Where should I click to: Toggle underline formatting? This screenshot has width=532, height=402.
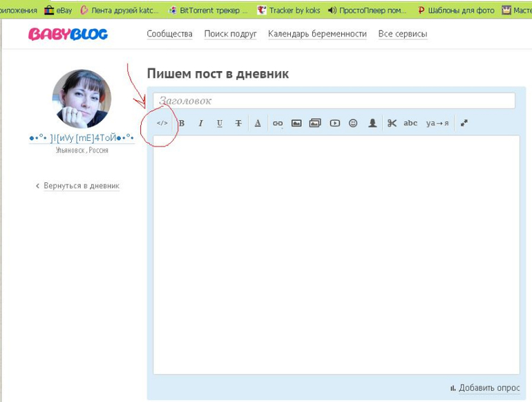[x=220, y=123]
